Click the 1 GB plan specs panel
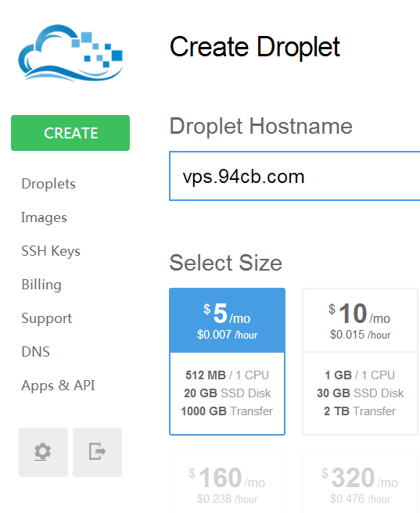420x513 pixels. [x=360, y=393]
